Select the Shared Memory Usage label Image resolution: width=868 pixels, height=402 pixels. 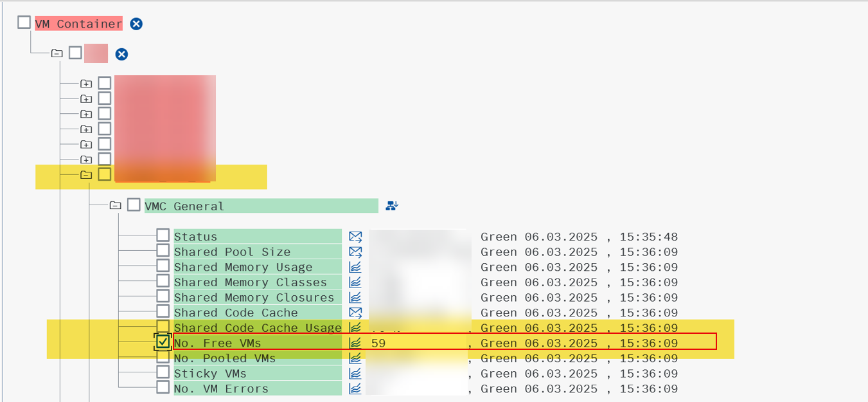pos(243,267)
